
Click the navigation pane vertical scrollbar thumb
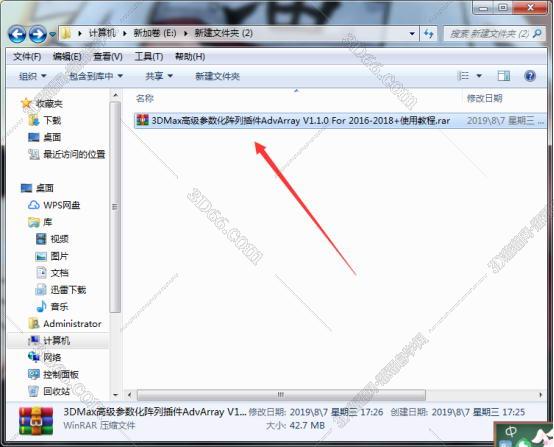pos(115,207)
